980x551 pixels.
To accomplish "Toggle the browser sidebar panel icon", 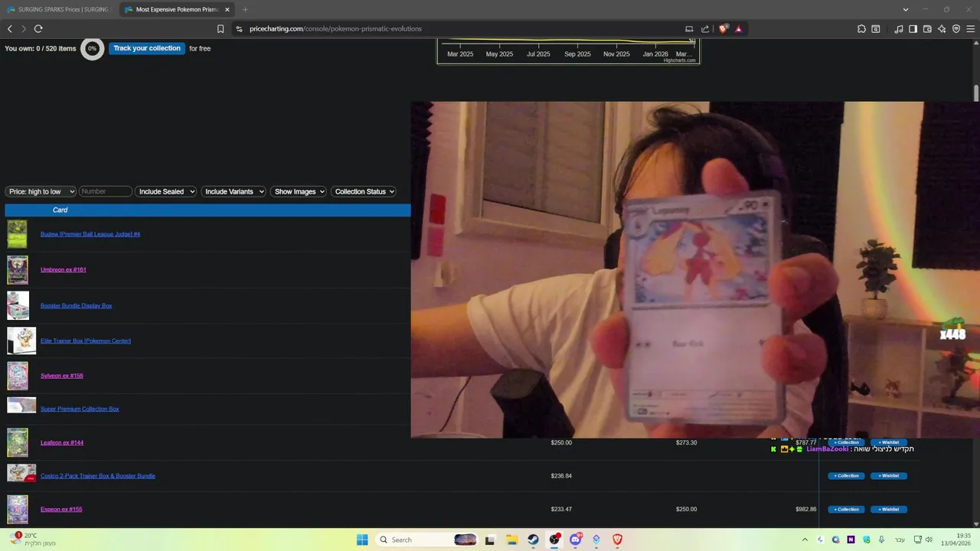I will tap(913, 29).
